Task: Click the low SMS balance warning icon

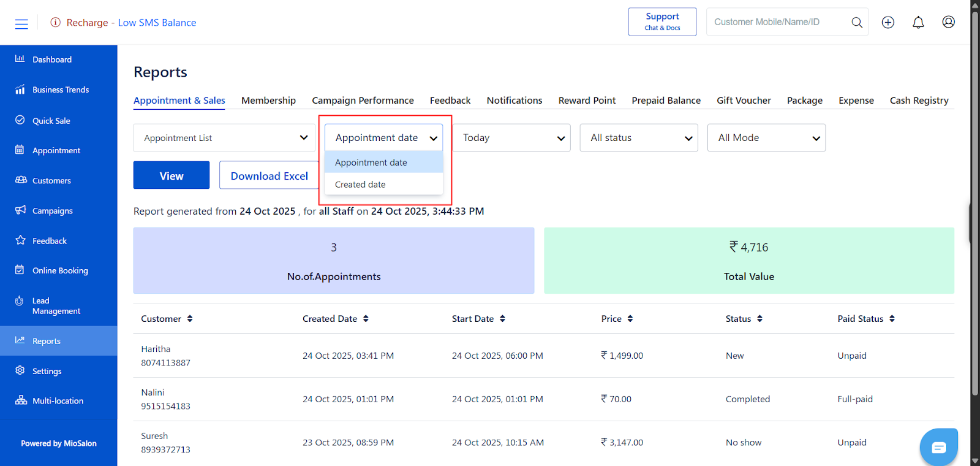Action: (x=56, y=22)
